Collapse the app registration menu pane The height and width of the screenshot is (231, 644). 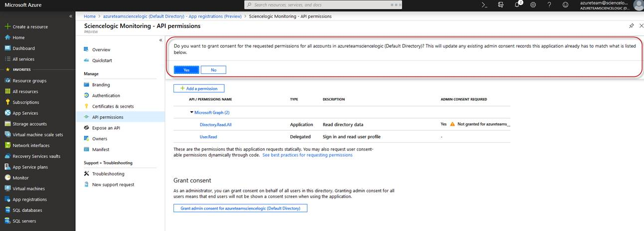tap(161, 40)
